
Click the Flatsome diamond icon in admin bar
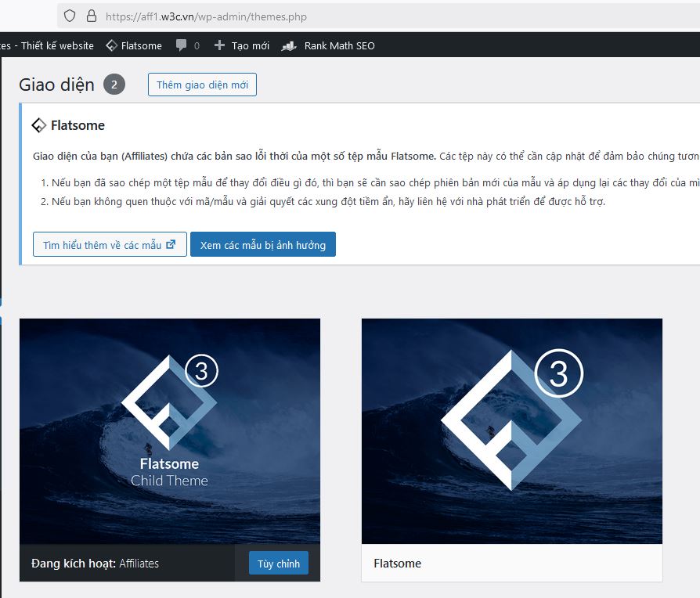coord(112,45)
